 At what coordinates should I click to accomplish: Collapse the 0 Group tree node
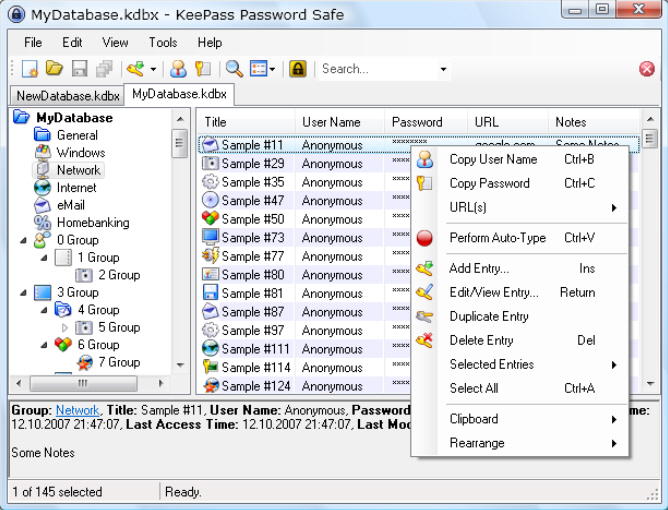(23, 241)
